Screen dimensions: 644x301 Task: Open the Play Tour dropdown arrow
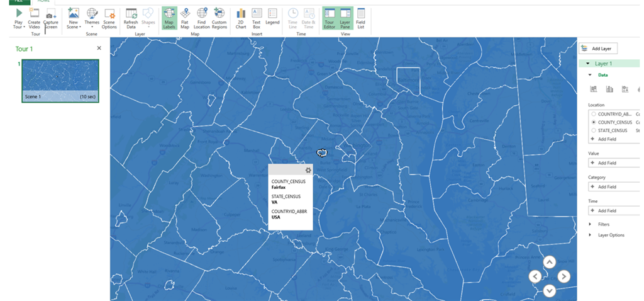[25, 27]
